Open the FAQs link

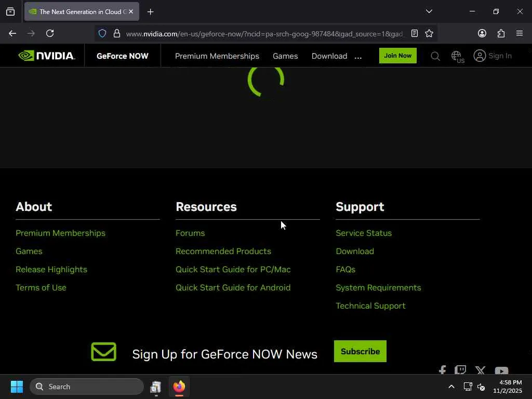point(345,270)
